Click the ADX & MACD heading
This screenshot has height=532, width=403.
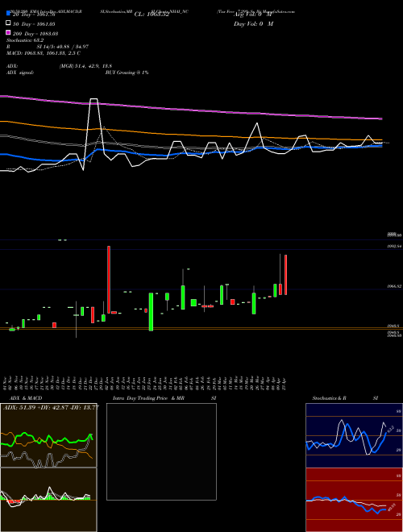(26, 398)
